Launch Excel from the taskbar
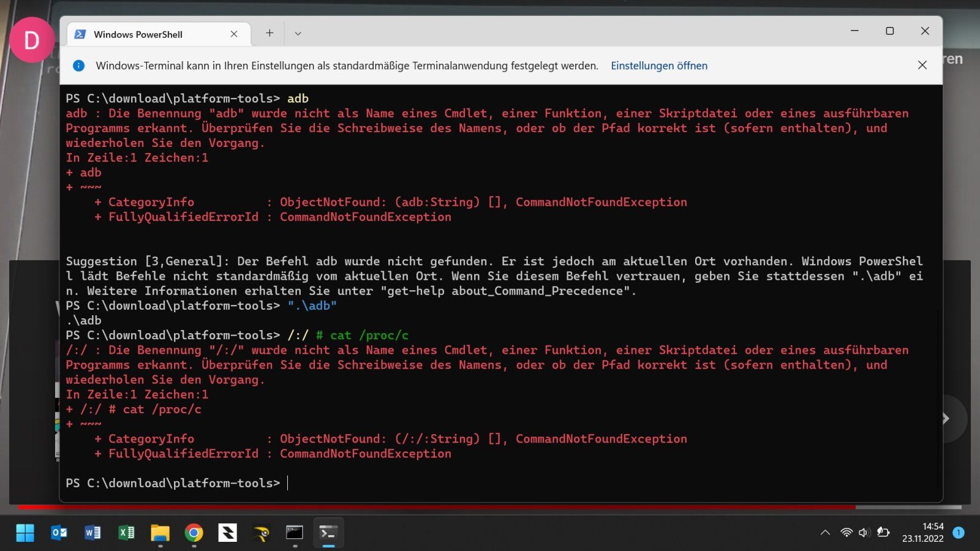 (x=126, y=533)
